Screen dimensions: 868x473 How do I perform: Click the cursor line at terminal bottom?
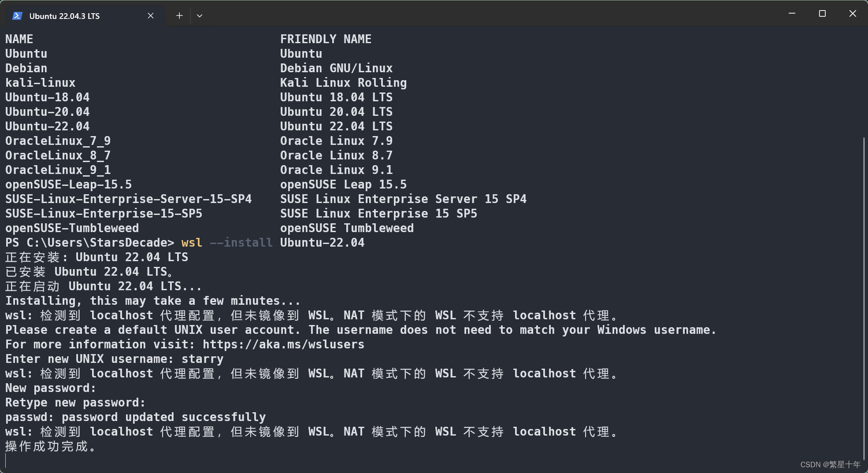point(6,461)
